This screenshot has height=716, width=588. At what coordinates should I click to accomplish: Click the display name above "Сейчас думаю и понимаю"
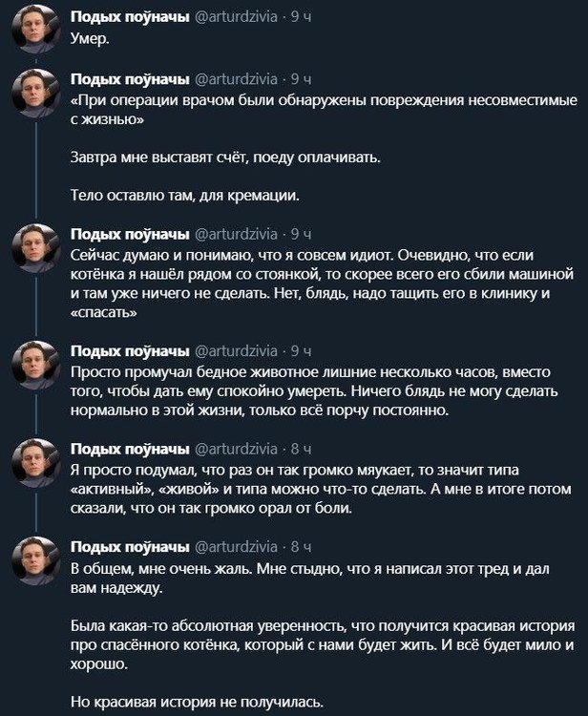pyautogui.click(x=130, y=234)
